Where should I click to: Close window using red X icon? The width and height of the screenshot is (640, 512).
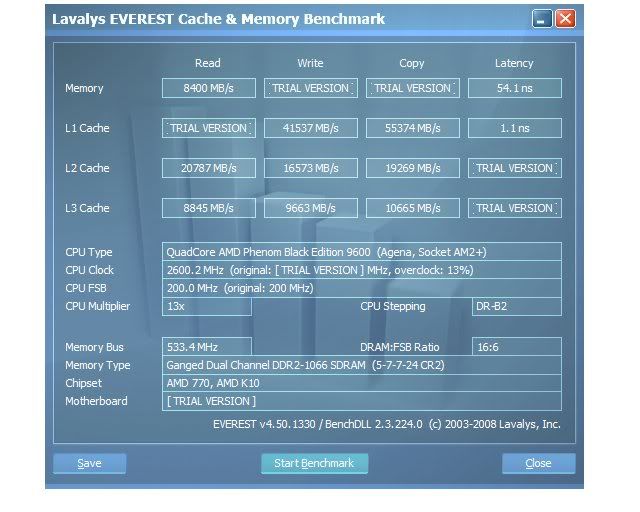565,19
